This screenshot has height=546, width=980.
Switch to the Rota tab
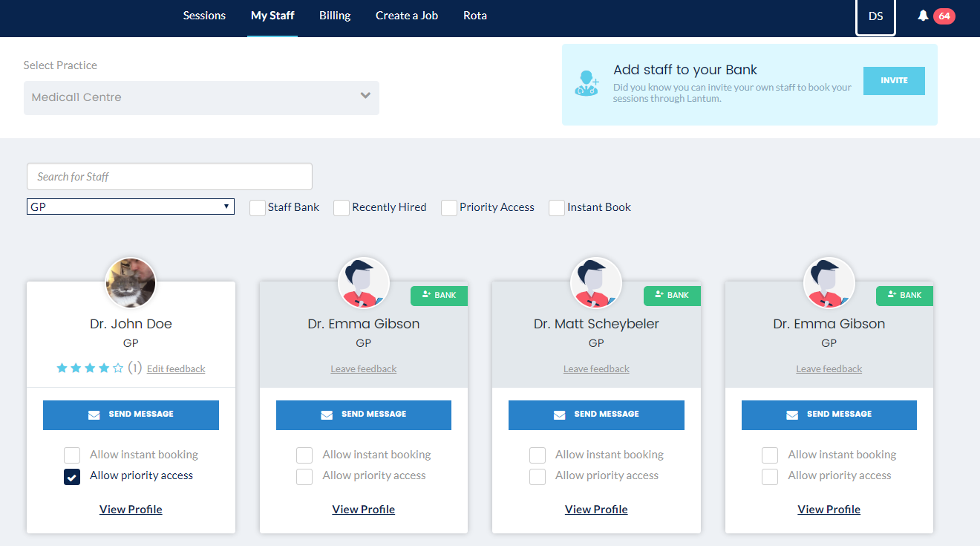point(475,16)
